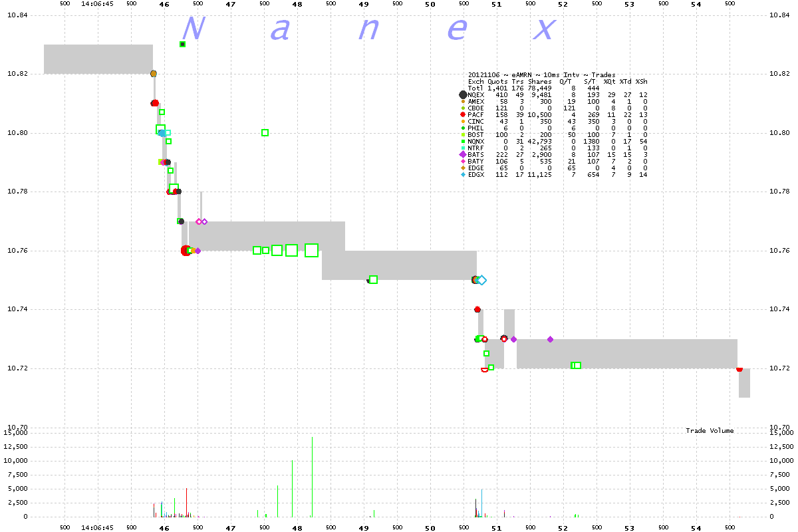Click the AMEX legend marker dot

pyautogui.click(x=463, y=101)
